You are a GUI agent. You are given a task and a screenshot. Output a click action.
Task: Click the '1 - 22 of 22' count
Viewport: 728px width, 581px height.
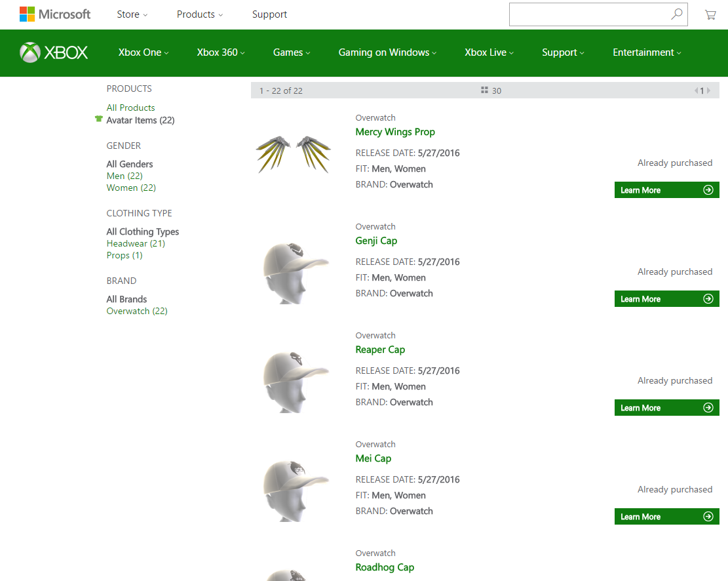pyautogui.click(x=281, y=90)
